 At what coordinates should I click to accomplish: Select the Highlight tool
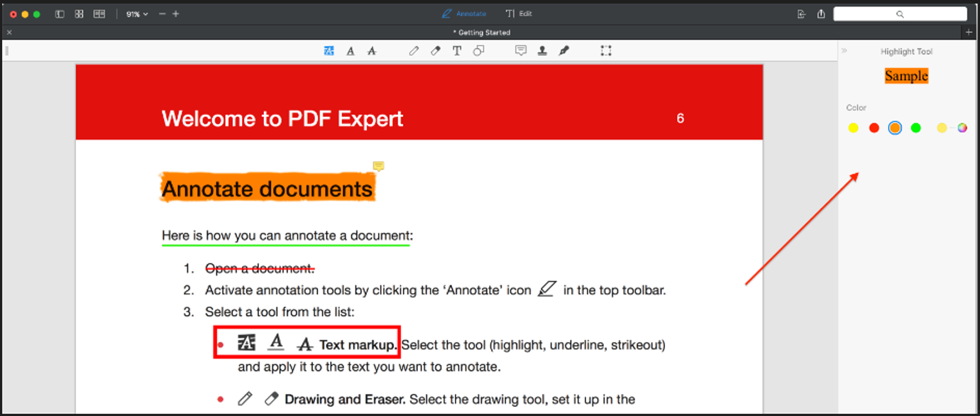(x=329, y=51)
